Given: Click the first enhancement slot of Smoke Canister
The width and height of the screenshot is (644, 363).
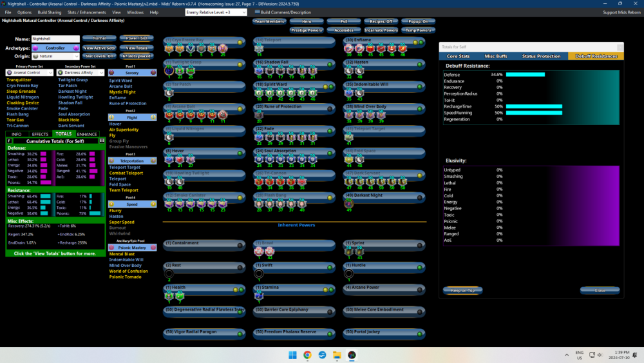Looking at the screenshot, I should point(169,204).
